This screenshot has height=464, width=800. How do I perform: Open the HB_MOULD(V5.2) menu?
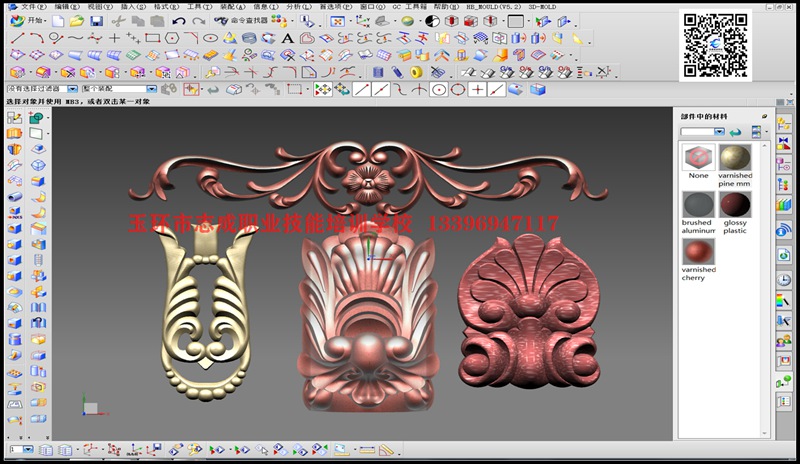click(x=494, y=7)
